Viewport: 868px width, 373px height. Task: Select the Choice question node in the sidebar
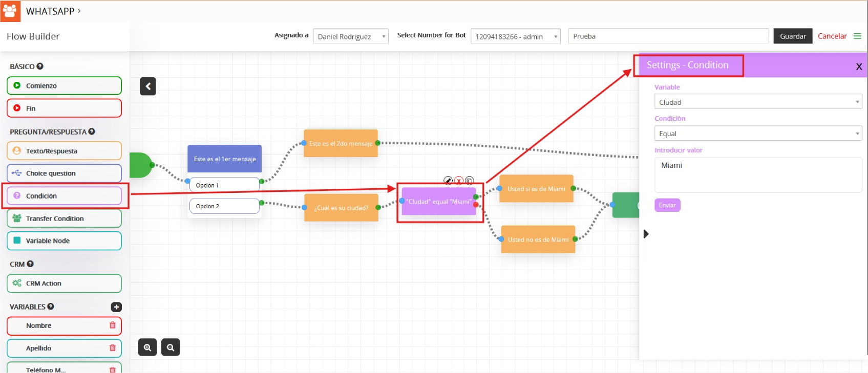coord(64,173)
